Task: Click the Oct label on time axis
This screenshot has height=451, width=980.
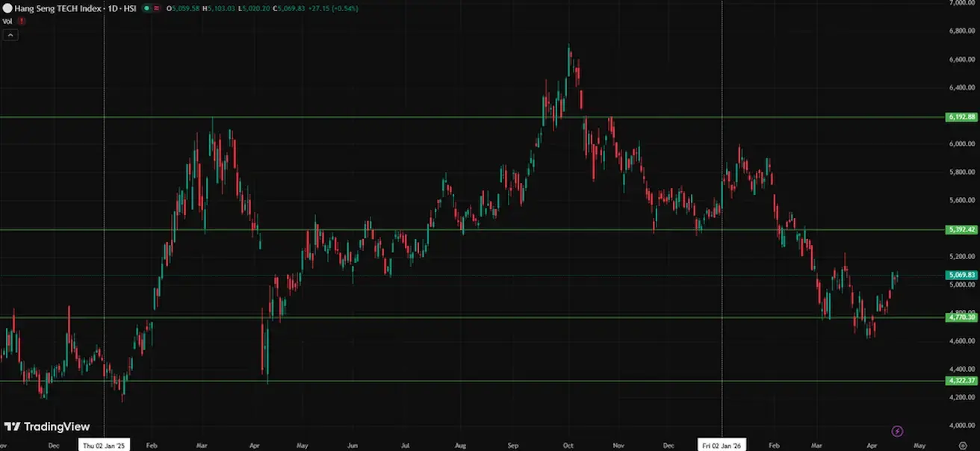Action: 568,445
